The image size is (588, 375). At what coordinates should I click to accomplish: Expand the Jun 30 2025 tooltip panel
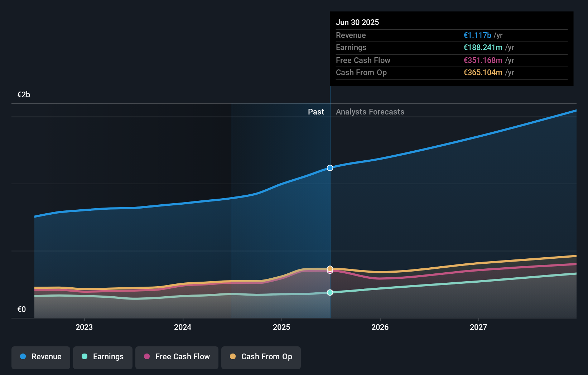(452, 48)
